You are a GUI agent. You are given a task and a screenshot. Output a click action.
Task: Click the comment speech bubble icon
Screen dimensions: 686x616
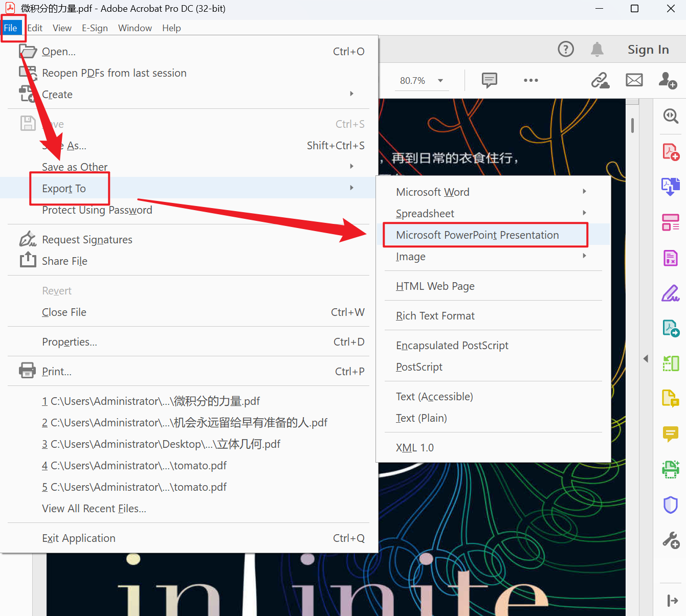click(x=489, y=80)
